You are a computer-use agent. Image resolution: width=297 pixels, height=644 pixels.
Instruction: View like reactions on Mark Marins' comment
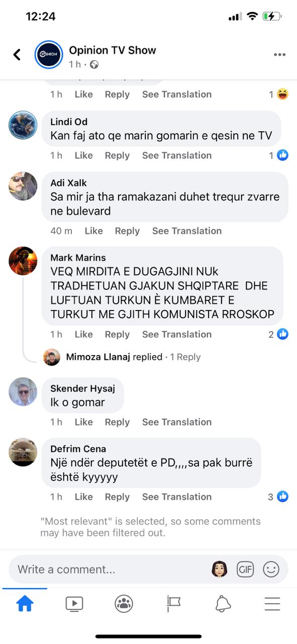pos(278,334)
